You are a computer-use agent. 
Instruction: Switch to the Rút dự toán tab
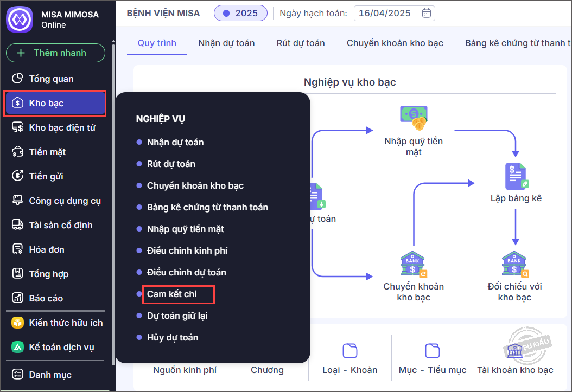click(x=301, y=43)
